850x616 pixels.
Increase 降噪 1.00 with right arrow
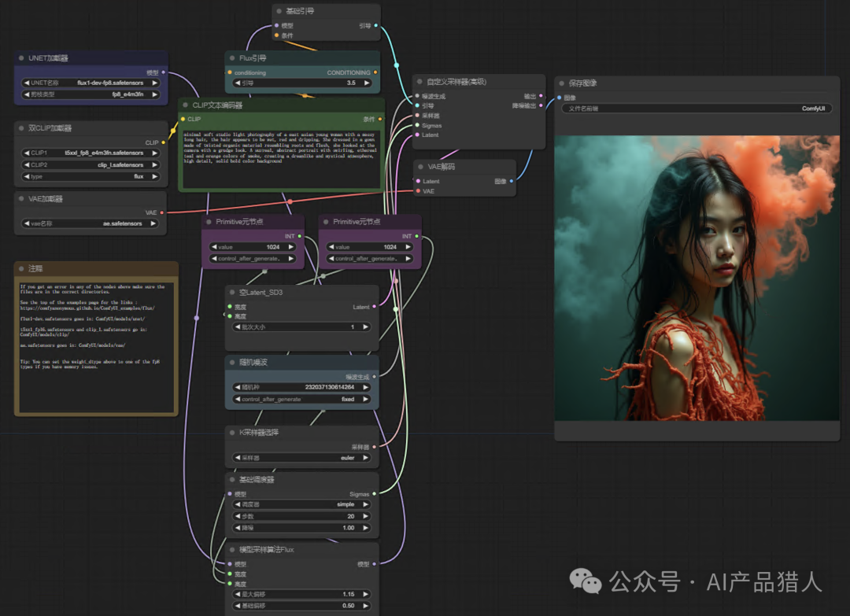(x=366, y=528)
